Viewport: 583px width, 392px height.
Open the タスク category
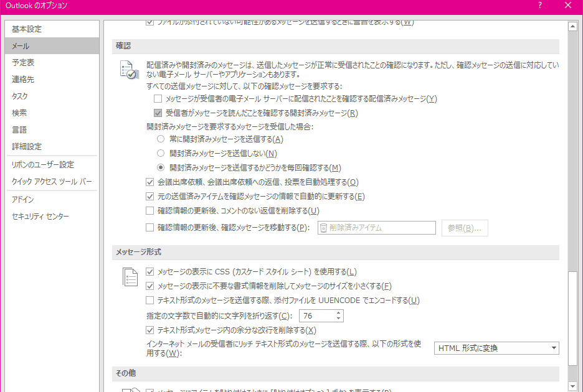(52, 96)
